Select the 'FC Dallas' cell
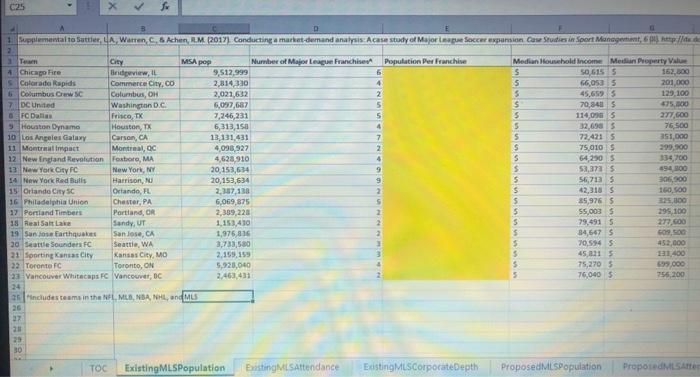This screenshot has height=377, width=700. pos(65,116)
